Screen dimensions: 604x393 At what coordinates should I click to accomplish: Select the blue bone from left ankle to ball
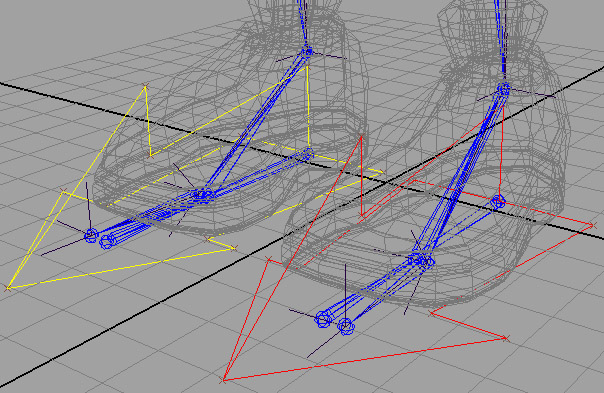click(256, 121)
